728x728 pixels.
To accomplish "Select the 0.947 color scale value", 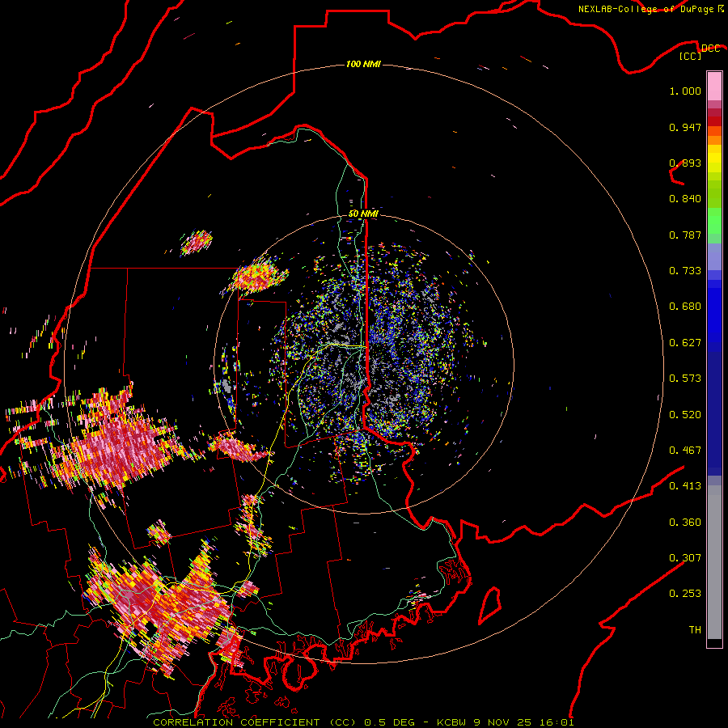I will 685,127.
